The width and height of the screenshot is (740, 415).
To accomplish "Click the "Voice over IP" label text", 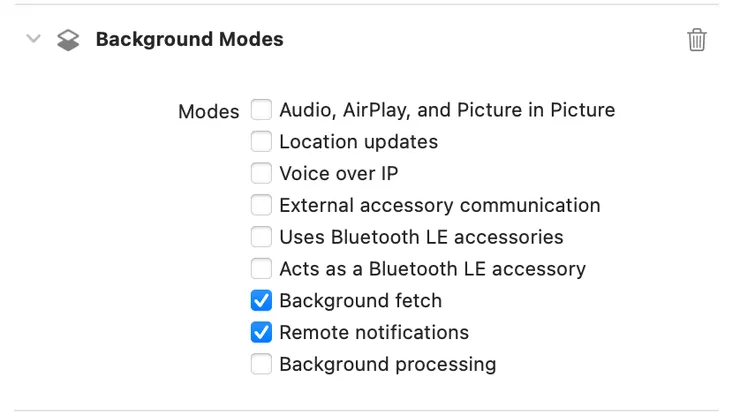I will pyautogui.click(x=339, y=173).
